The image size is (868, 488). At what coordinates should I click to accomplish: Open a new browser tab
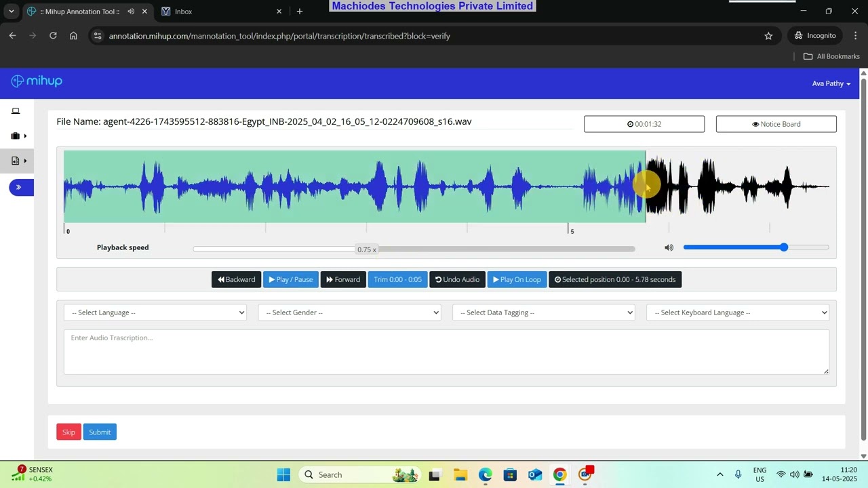[300, 12]
